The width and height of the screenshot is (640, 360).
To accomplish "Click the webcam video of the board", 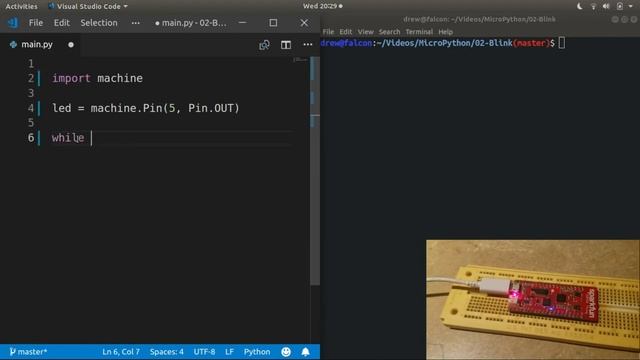I will pos(533,300).
